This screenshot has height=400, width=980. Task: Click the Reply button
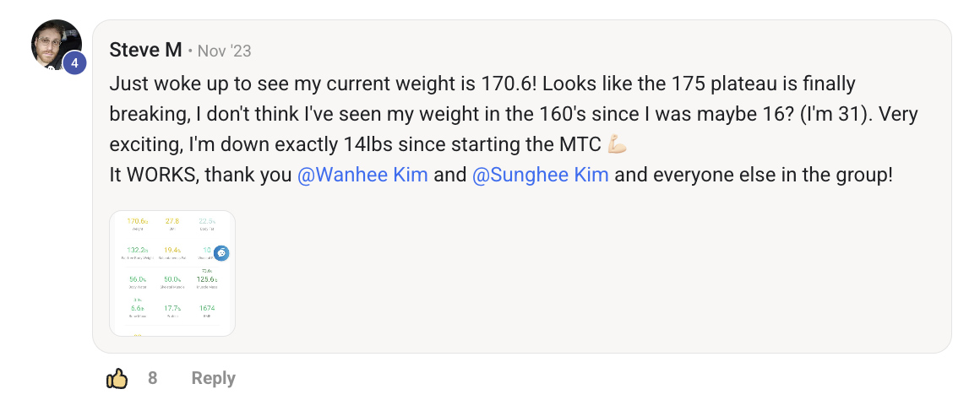213,378
